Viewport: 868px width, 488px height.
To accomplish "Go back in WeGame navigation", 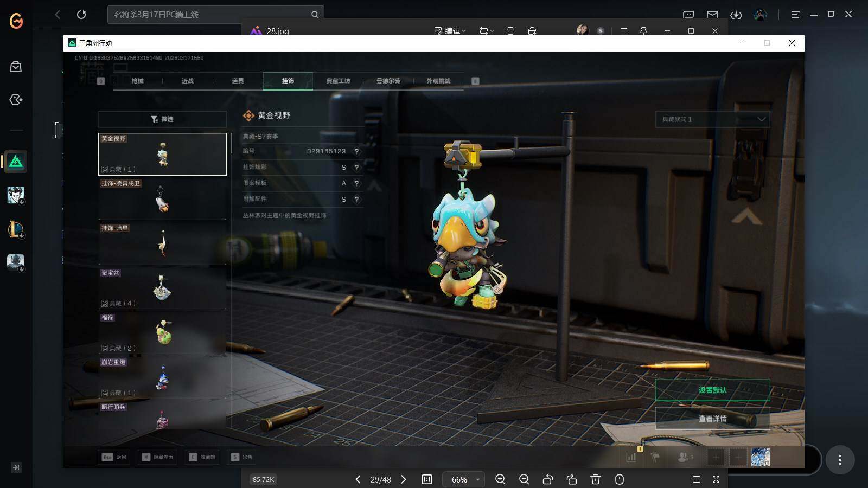I will [x=58, y=15].
